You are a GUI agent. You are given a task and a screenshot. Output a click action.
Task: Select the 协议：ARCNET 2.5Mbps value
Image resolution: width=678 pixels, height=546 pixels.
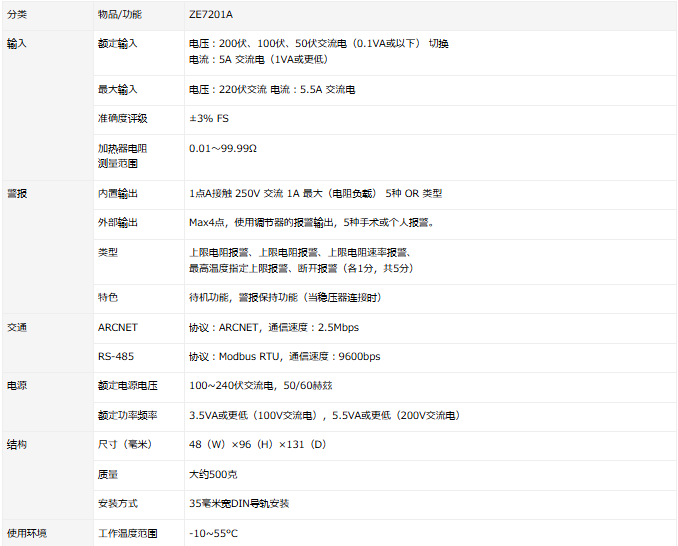(x=274, y=328)
